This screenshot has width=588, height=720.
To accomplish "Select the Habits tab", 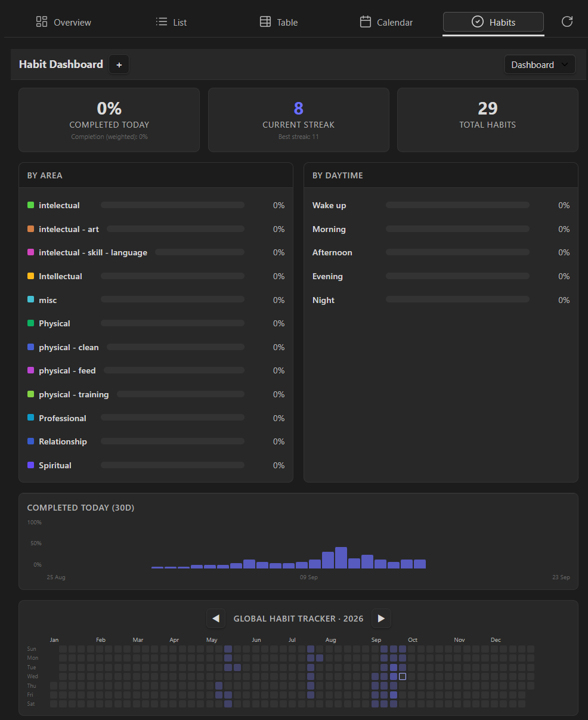I will (x=493, y=22).
